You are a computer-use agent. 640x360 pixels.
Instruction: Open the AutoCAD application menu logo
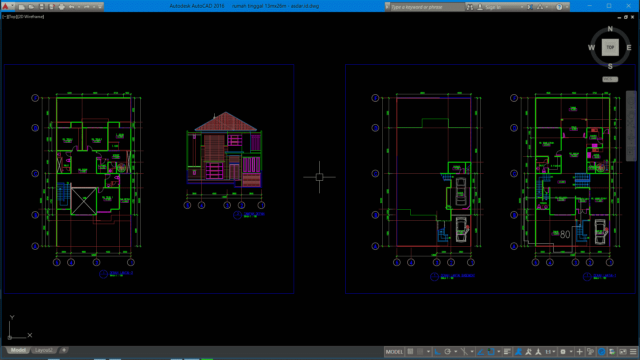(x=5, y=7)
